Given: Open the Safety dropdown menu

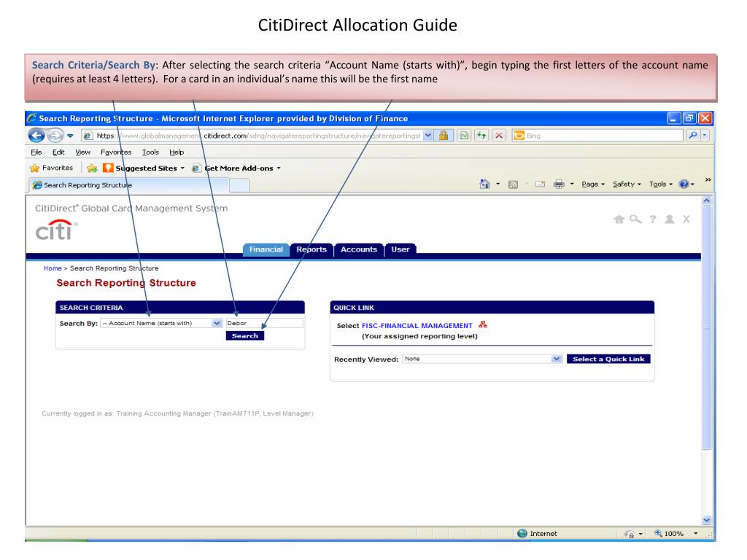Looking at the screenshot, I should tap(627, 184).
